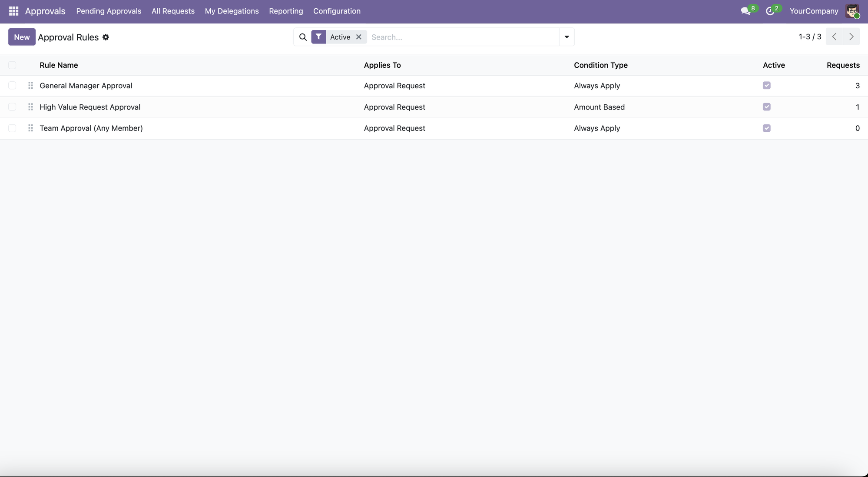Remove the Active filter tag
The width and height of the screenshot is (868, 477).
pos(359,37)
